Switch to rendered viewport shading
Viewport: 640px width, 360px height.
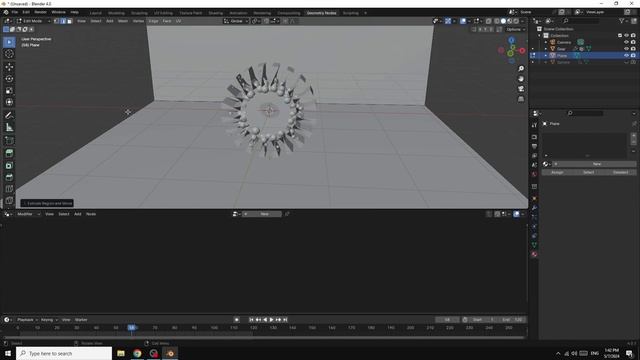tap(516, 21)
